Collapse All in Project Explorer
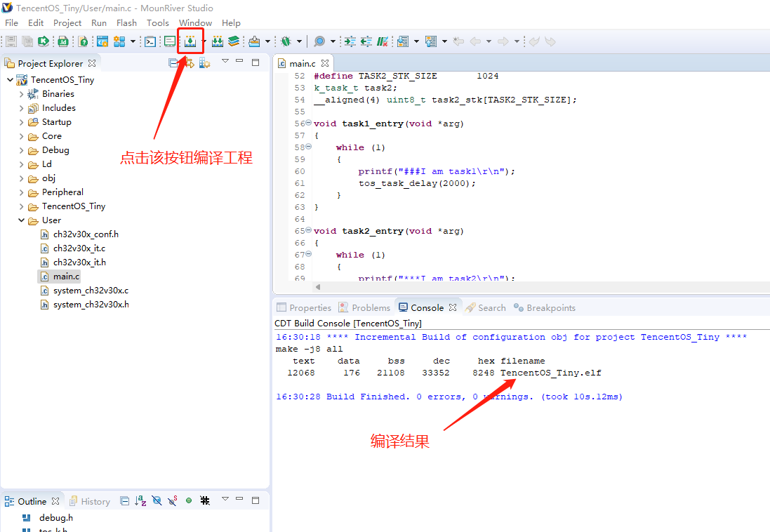 173,63
